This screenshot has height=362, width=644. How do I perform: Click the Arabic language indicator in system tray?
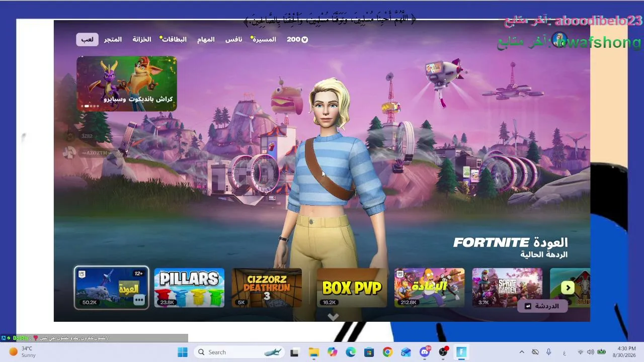coord(564,352)
